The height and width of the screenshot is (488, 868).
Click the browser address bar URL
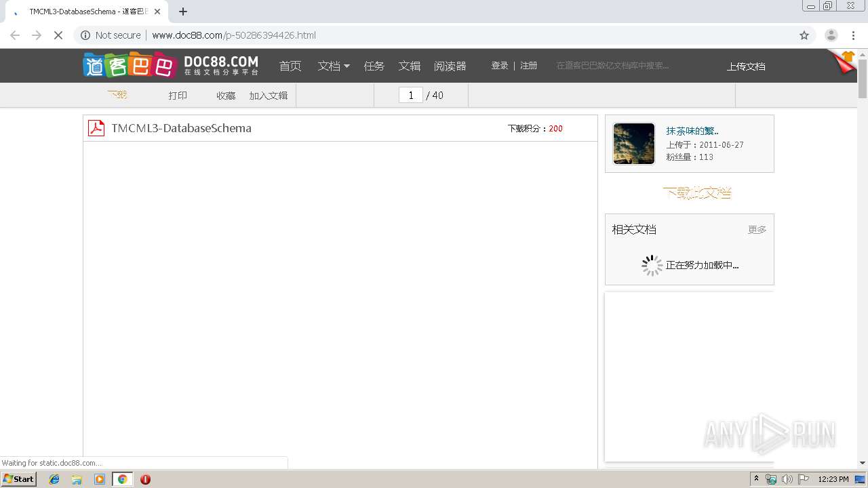point(234,35)
